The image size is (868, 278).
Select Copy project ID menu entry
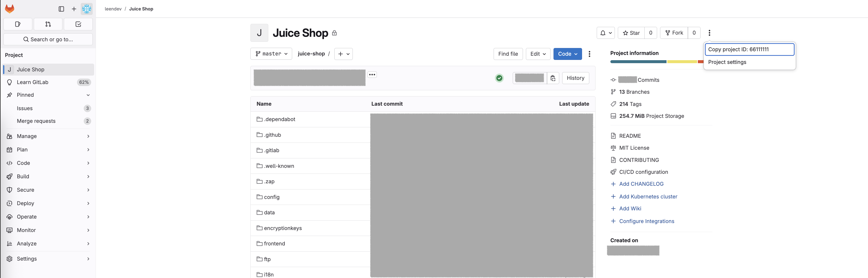[x=749, y=49]
